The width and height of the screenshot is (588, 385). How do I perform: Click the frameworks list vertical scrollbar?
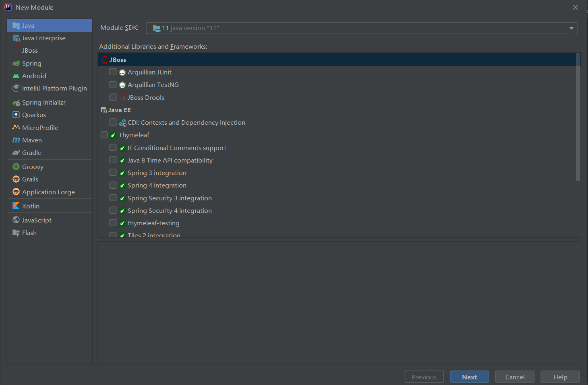pyautogui.click(x=578, y=117)
